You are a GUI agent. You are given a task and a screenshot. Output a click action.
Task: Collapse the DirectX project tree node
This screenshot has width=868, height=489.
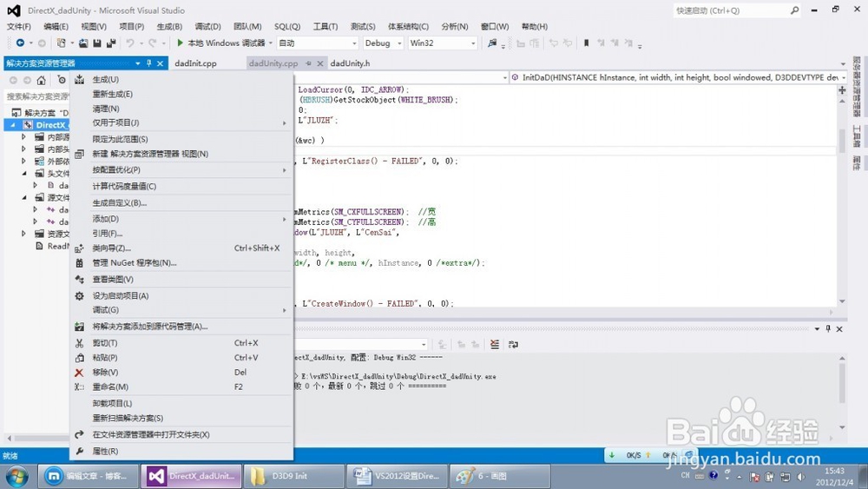pyautogui.click(x=13, y=125)
